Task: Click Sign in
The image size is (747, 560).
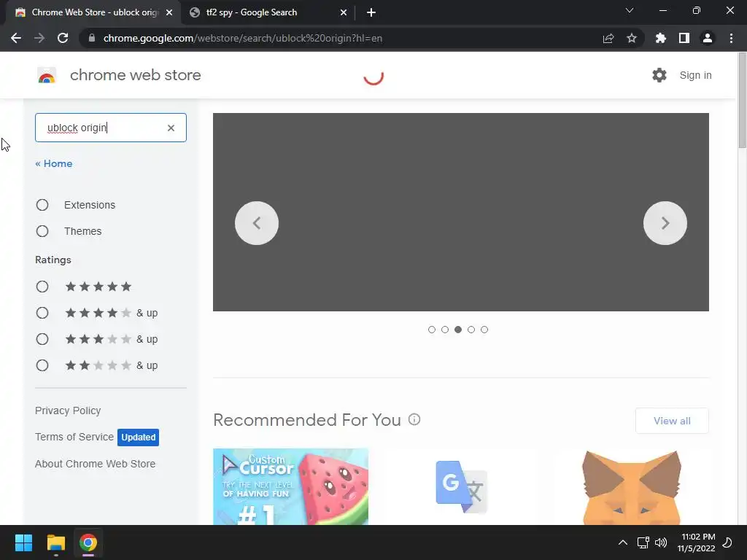Action: click(x=695, y=75)
